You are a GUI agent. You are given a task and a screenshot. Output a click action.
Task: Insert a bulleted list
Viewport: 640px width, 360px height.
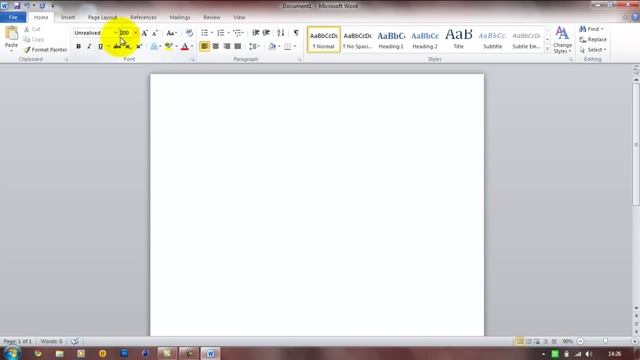pos(204,33)
